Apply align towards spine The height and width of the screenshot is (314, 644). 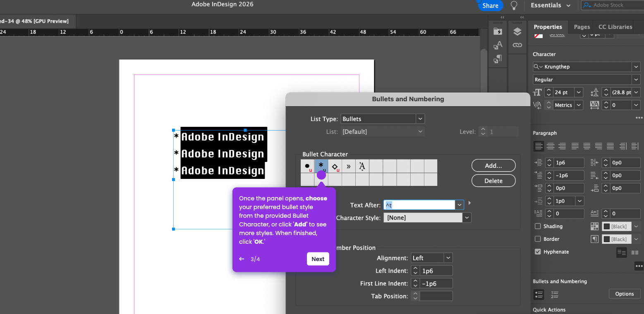point(623,146)
